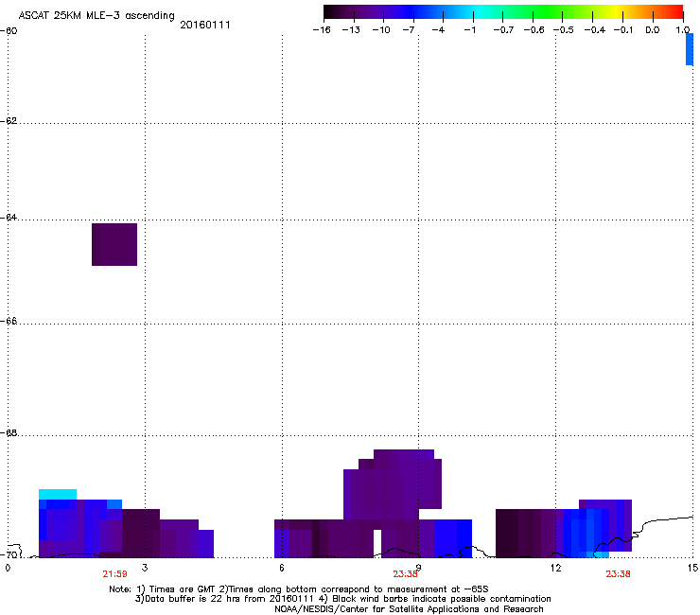Click the latitude axis label -66
The image size is (700, 615).
pyautogui.click(x=9, y=322)
